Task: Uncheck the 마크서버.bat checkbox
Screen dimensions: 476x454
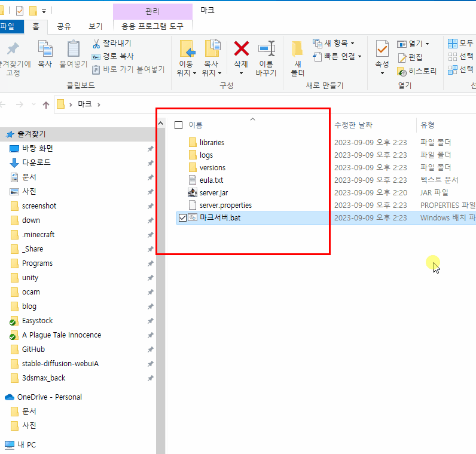Action: [x=182, y=218]
